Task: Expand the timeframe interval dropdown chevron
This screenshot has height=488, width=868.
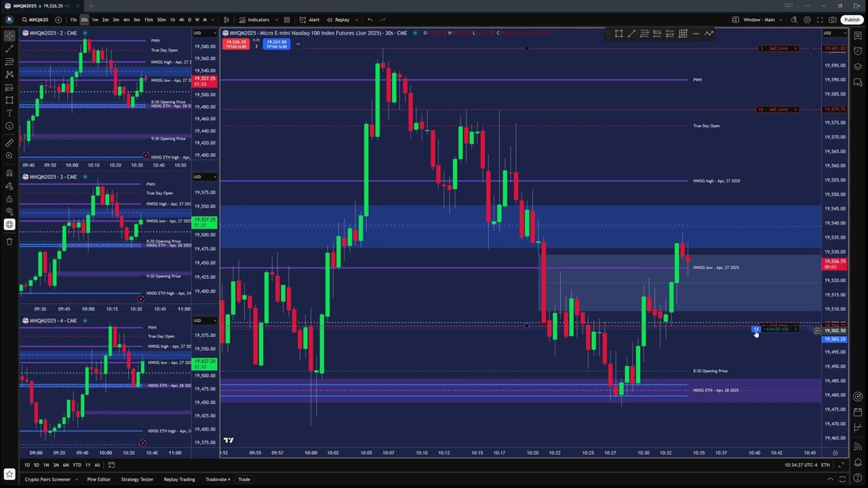Action: (214, 20)
